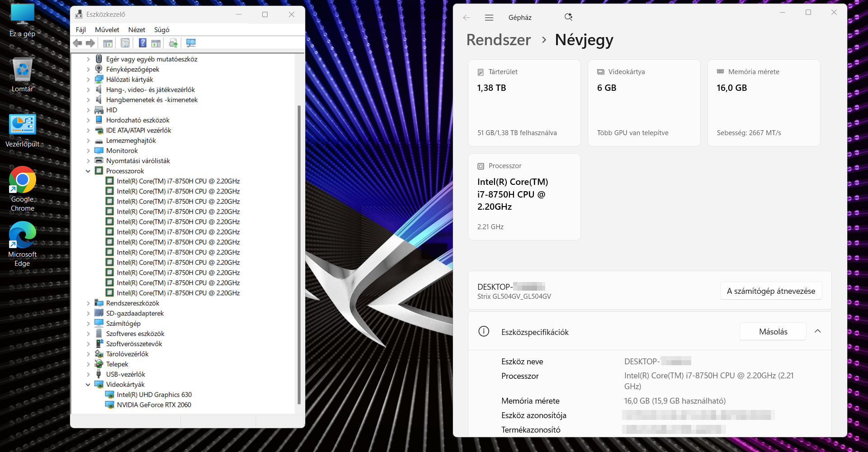Click the "Termékazonosító" label
868x452 pixels.
tap(531, 430)
